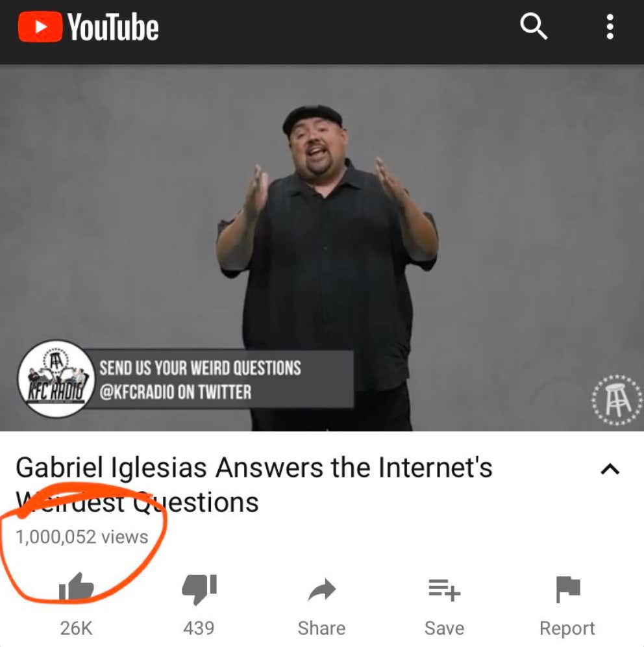Click the video player frame
The width and height of the screenshot is (644, 647).
(x=322, y=247)
